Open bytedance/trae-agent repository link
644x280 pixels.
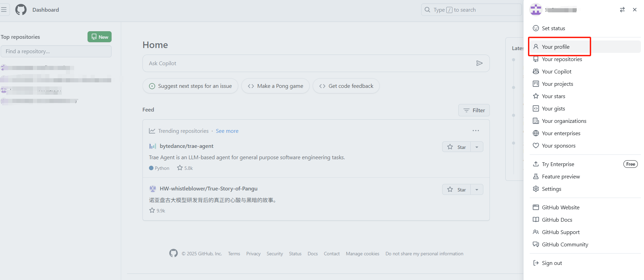coord(186,146)
